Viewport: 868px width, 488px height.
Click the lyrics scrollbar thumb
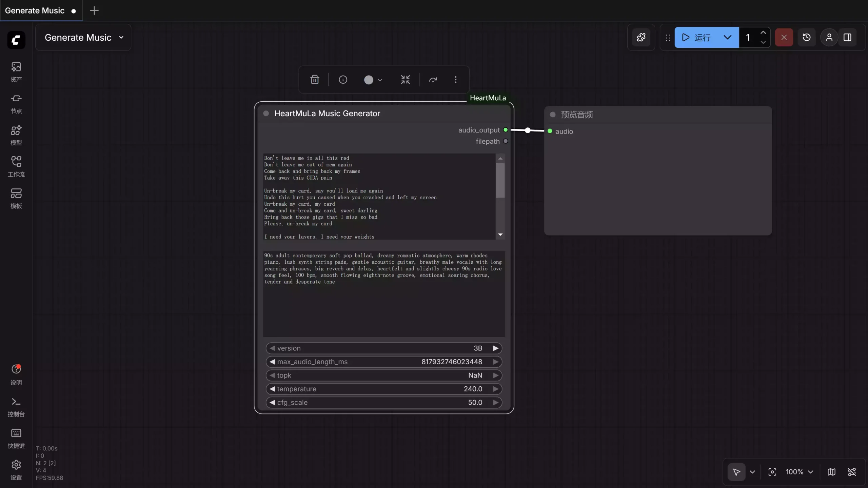click(x=500, y=180)
